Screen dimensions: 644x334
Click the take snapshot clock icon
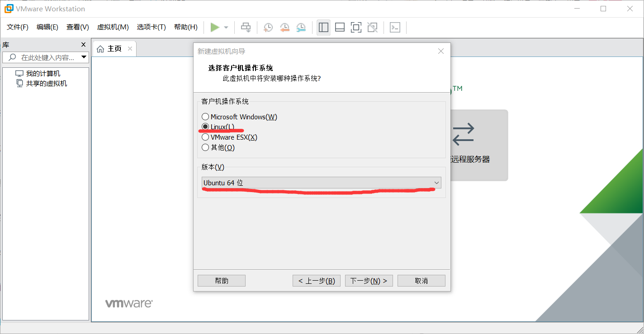[x=268, y=28]
